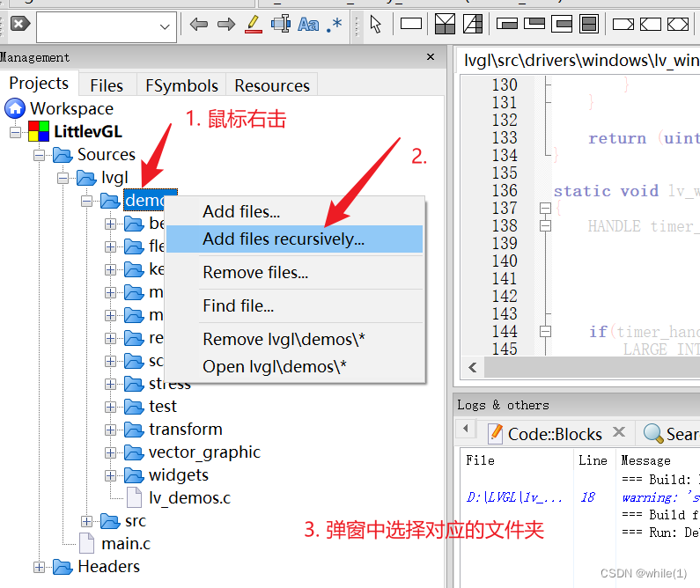Collapse the demos folder
Image resolution: width=700 pixels, height=588 pixels.
tap(86, 202)
